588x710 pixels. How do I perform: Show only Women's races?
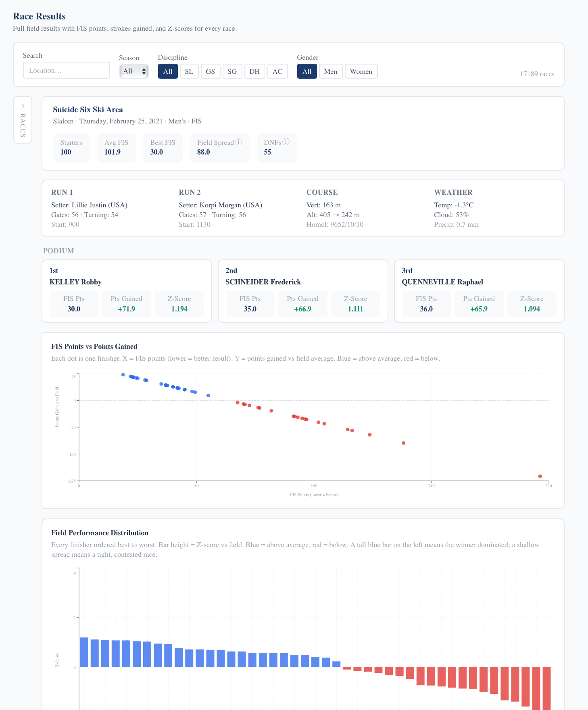(x=361, y=71)
